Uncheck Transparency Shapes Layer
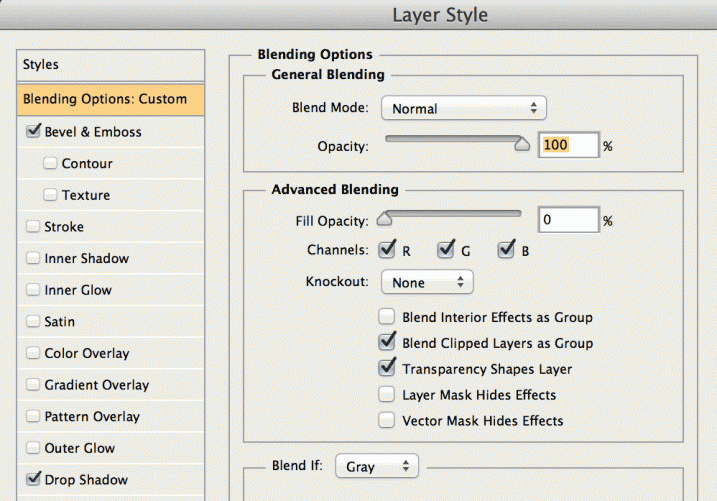717x501 pixels. coord(387,368)
